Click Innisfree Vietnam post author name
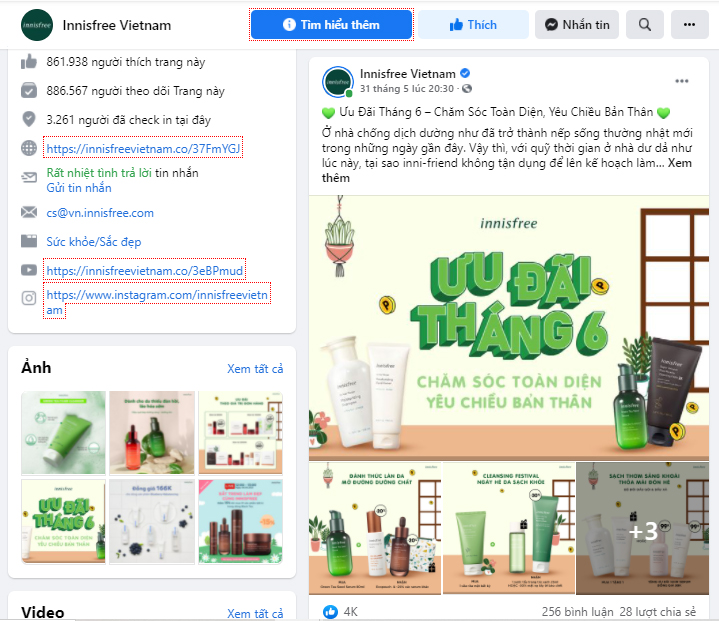Viewport: 719px width, 621px height. [408, 73]
